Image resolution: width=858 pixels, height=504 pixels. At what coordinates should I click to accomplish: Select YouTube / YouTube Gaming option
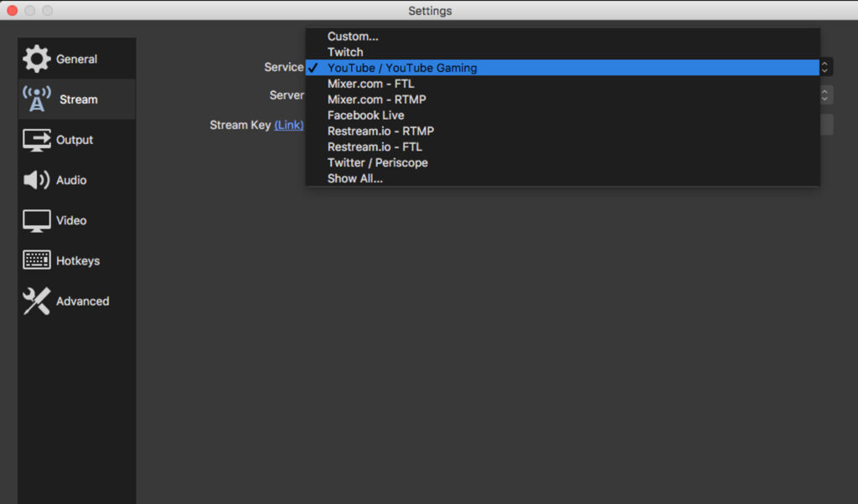click(562, 68)
